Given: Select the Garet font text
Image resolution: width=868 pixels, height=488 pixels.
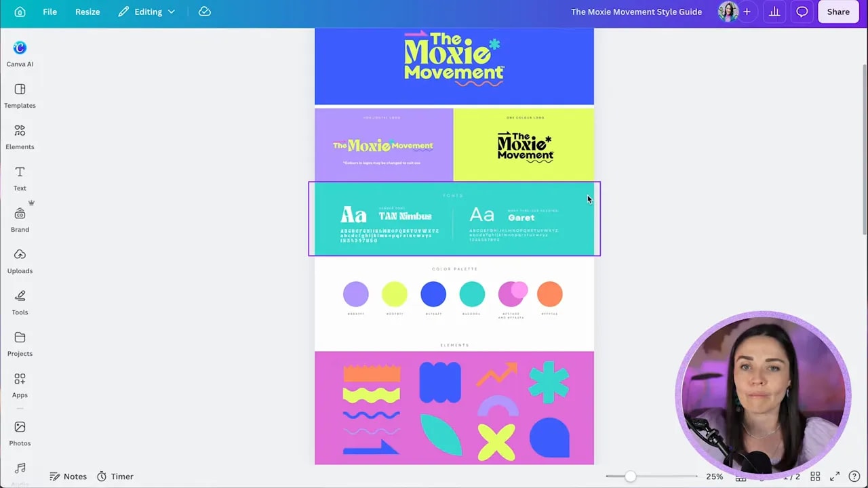Looking at the screenshot, I should pyautogui.click(x=521, y=218).
